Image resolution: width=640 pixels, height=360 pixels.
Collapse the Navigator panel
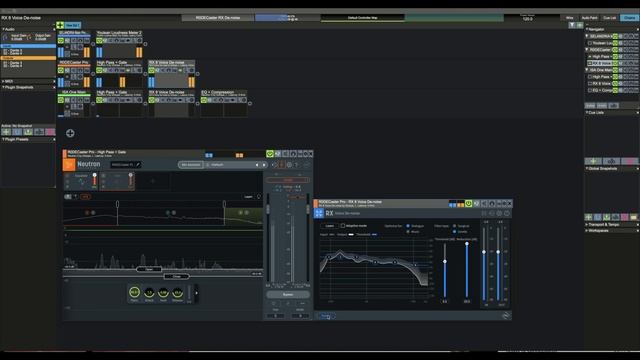[587, 29]
